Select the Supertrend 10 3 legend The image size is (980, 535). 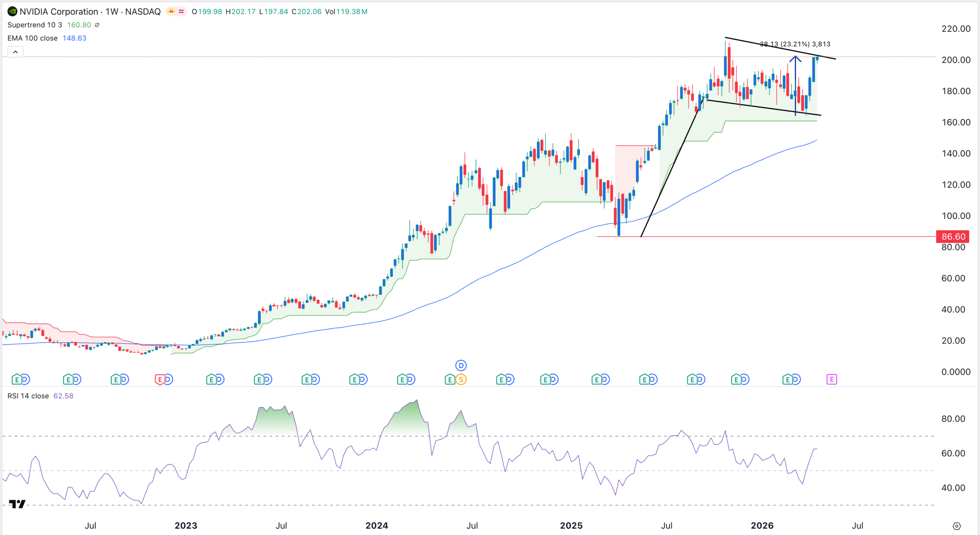pyautogui.click(x=34, y=25)
